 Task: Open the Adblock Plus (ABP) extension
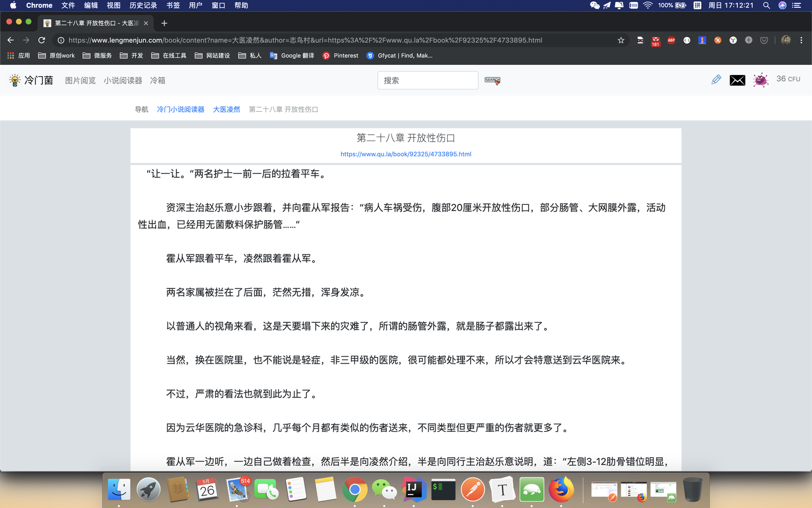pos(671,40)
